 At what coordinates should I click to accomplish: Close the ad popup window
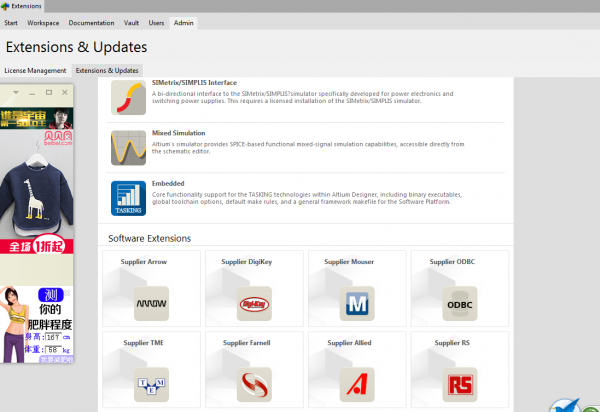pyautogui.click(x=65, y=93)
